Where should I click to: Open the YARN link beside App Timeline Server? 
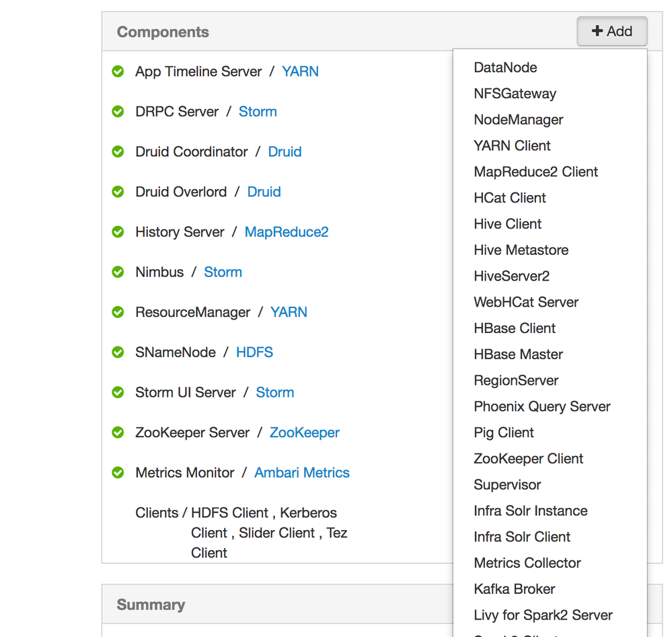pyautogui.click(x=300, y=71)
